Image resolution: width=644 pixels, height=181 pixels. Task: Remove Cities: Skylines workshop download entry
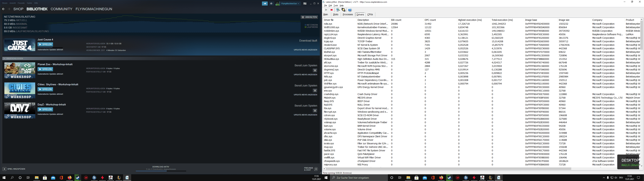click(315, 90)
